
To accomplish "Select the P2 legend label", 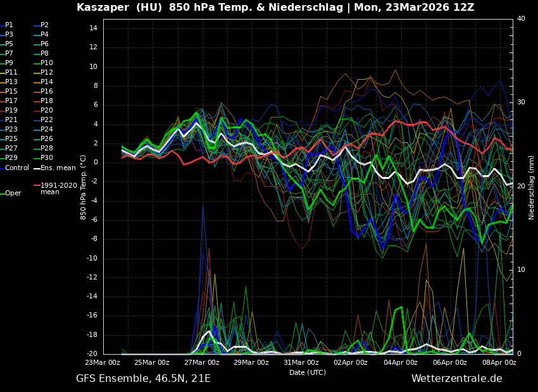I will (x=44, y=25).
